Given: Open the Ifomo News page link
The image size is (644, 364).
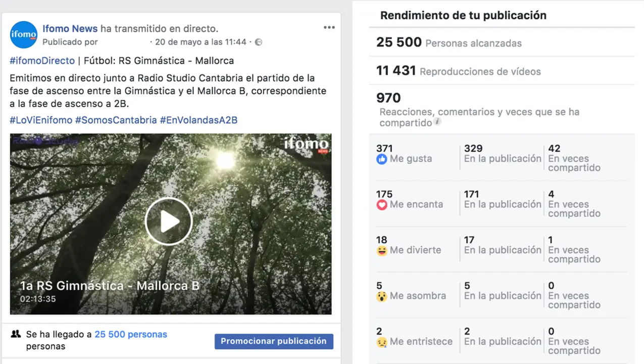Looking at the screenshot, I should pos(70,29).
